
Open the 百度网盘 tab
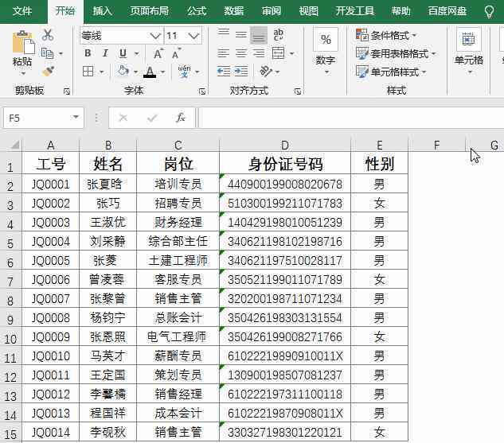[447, 12]
